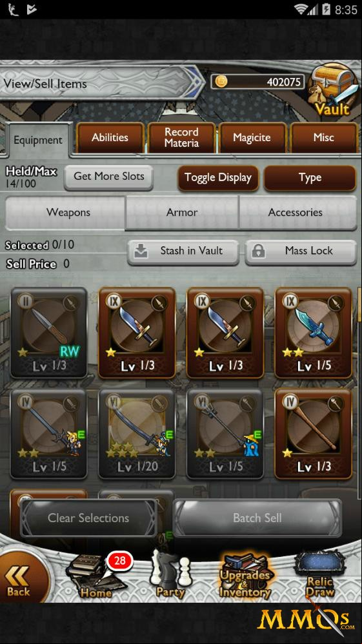Switch to the Abilities tab
This screenshot has height=644, width=362.
pos(110,137)
